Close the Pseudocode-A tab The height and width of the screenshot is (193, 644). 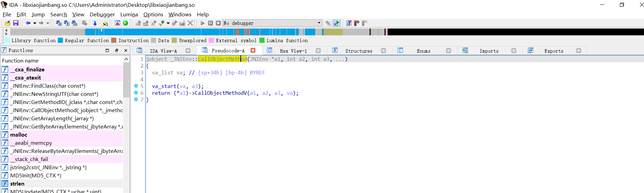click(x=253, y=50)
